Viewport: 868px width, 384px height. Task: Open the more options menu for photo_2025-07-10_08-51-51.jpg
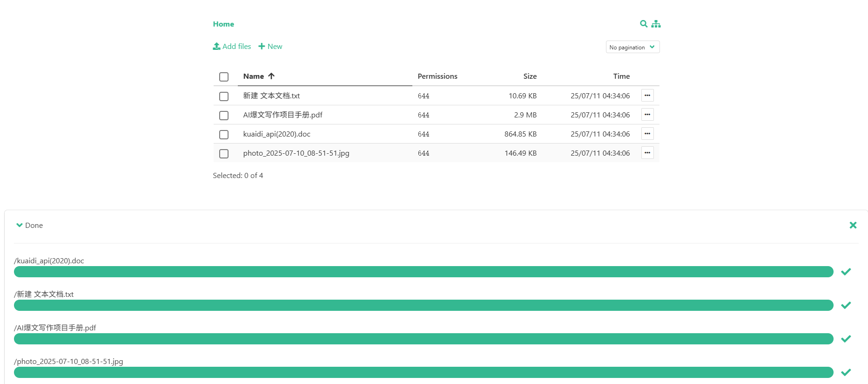coord(647,153)
